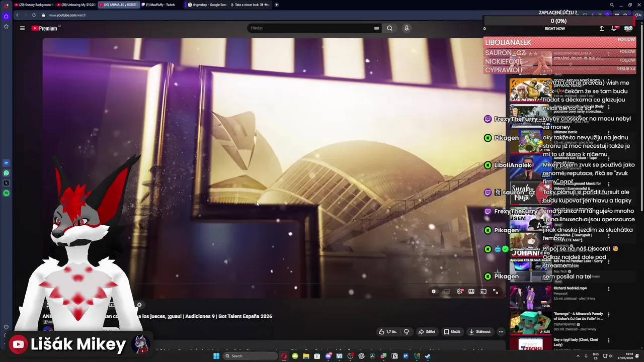Open options for Richard Nedvěd.mp4 video
The width and height of the screenshot is (644, 362).
608,289
